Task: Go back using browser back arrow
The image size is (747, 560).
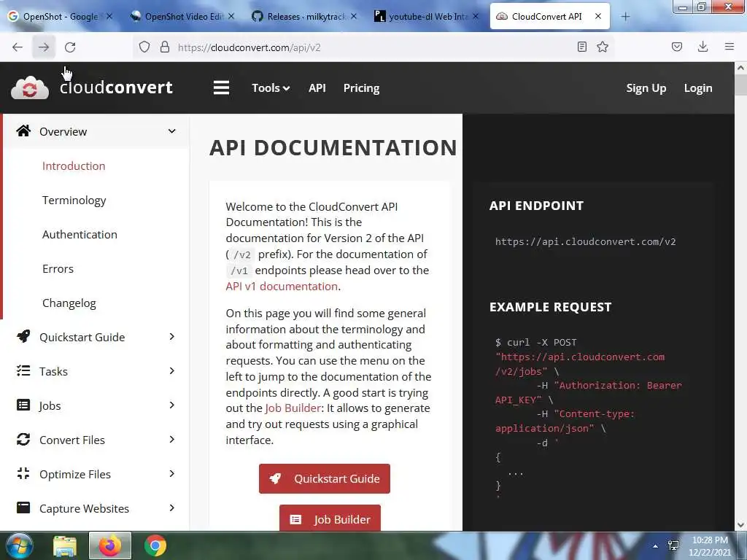Action: point(18,47)
